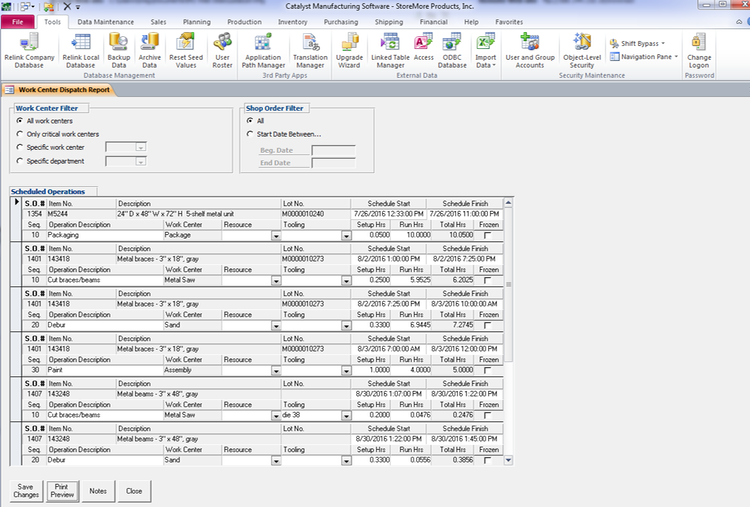This screenshot has height=507, width=750.
Task: Toggle Frozen checkbox for Paint operation
Action: [x=487, y=370]
